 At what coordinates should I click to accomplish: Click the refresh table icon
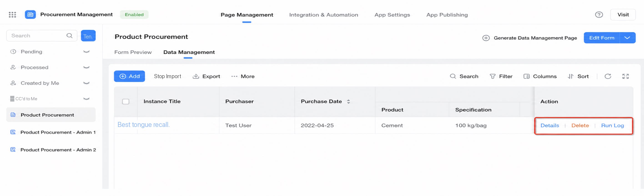[608, 76]
